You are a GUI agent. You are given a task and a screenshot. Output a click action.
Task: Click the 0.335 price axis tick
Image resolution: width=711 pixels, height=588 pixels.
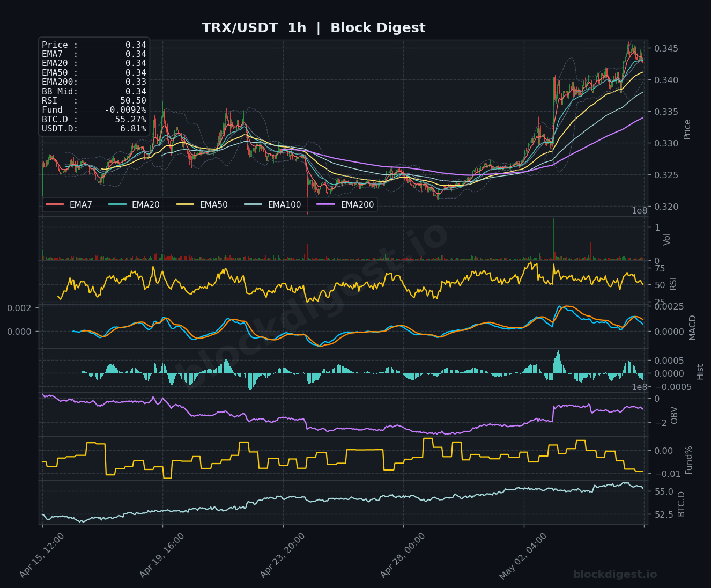tap(666, 112)
